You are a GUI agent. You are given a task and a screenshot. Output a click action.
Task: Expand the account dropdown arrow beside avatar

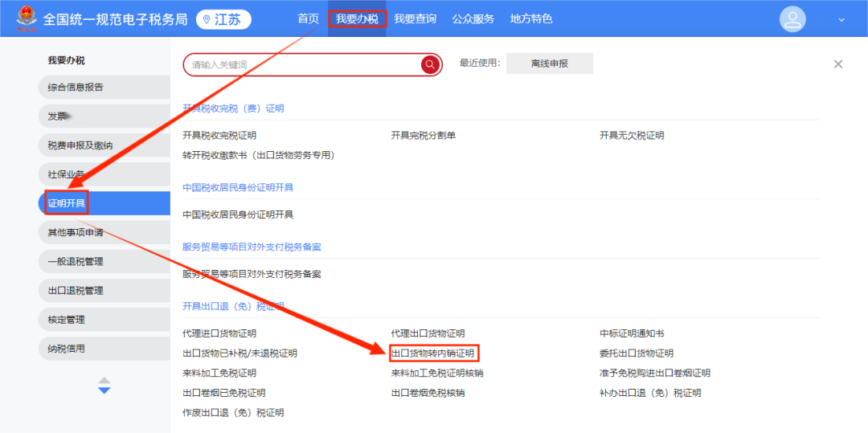point(841,20)
